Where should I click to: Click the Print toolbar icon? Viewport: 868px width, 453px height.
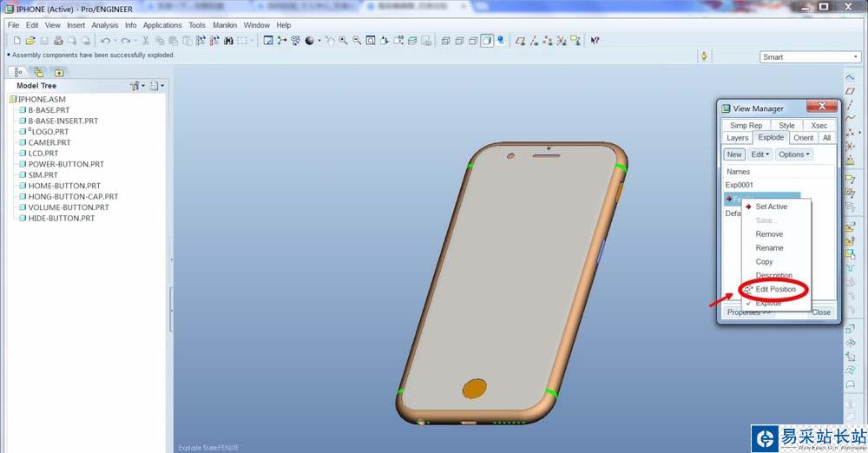(58, 41)
